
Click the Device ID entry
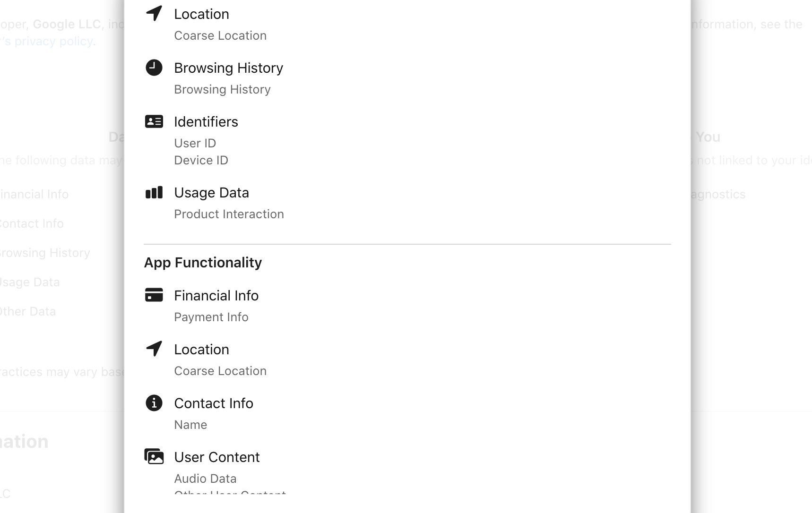[201, 160]
